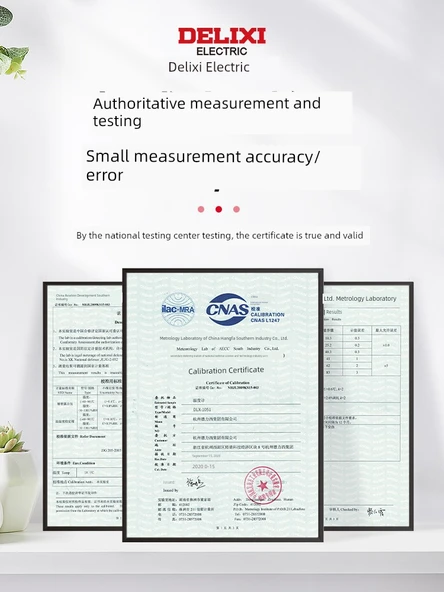Viewport: 444px width, 592px height.
Task: Open the right Metrology Laboratory certificate
Action: [368, 406]
